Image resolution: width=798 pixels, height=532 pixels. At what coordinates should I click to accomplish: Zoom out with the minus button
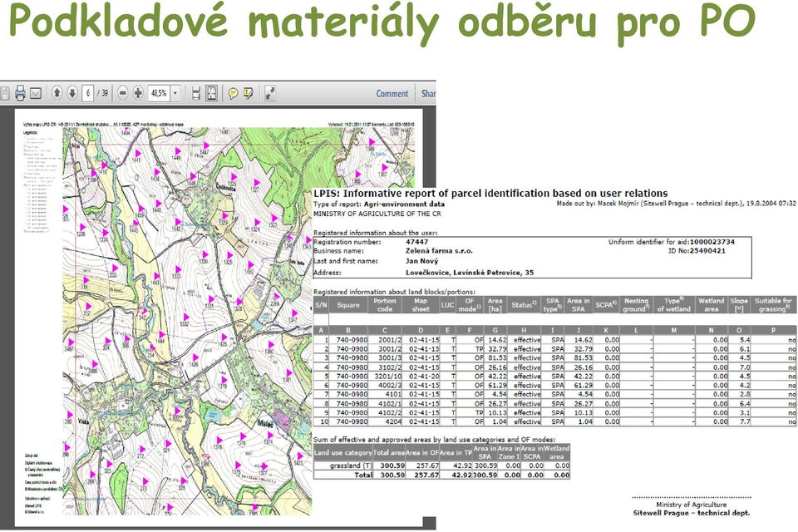point(123,93)
